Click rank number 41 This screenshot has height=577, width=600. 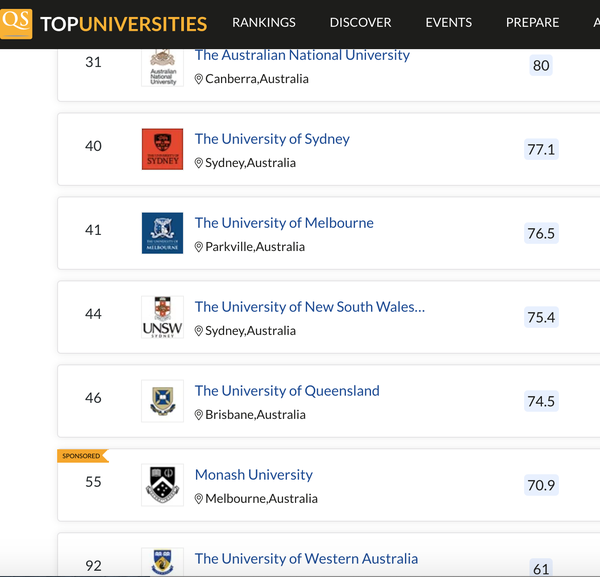click(93, 230)
